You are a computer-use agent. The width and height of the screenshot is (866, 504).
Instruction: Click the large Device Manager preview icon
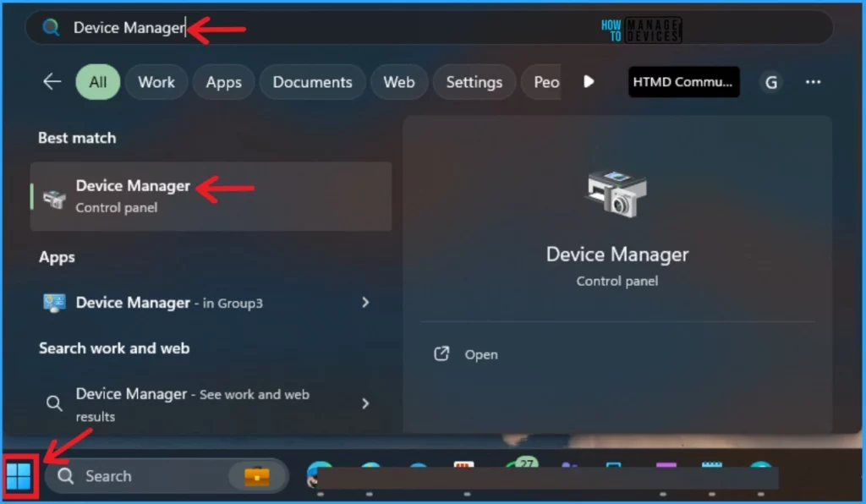click(617, 193)
